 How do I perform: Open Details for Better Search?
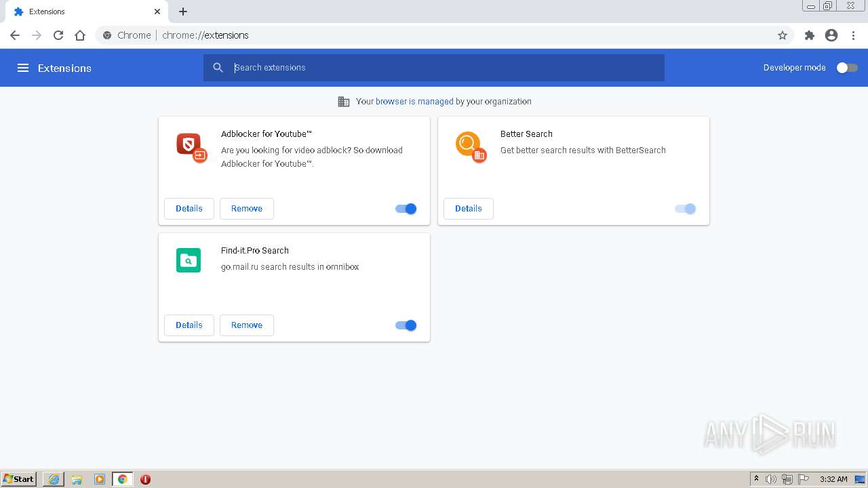coord(469,209)
